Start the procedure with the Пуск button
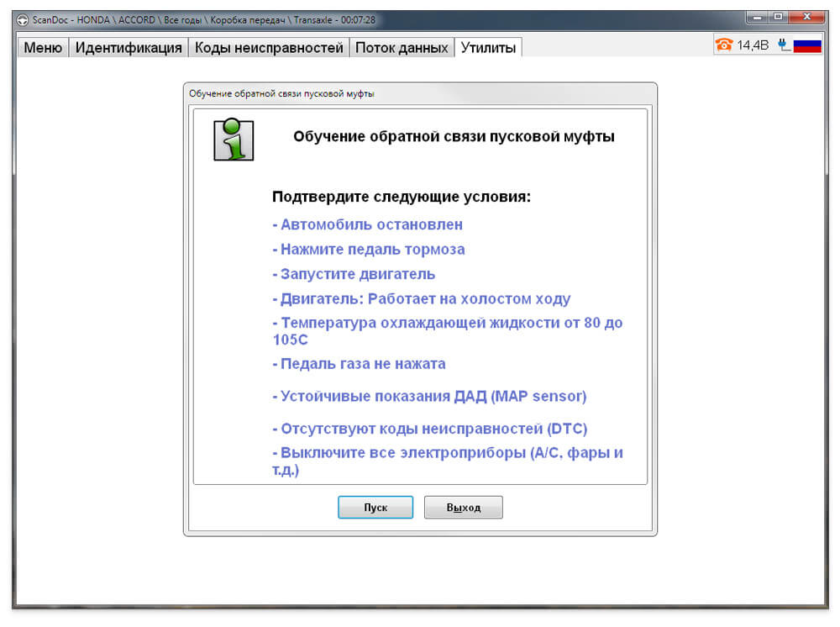This screenshot has height=627, width=840. click(x=375, y=507)
